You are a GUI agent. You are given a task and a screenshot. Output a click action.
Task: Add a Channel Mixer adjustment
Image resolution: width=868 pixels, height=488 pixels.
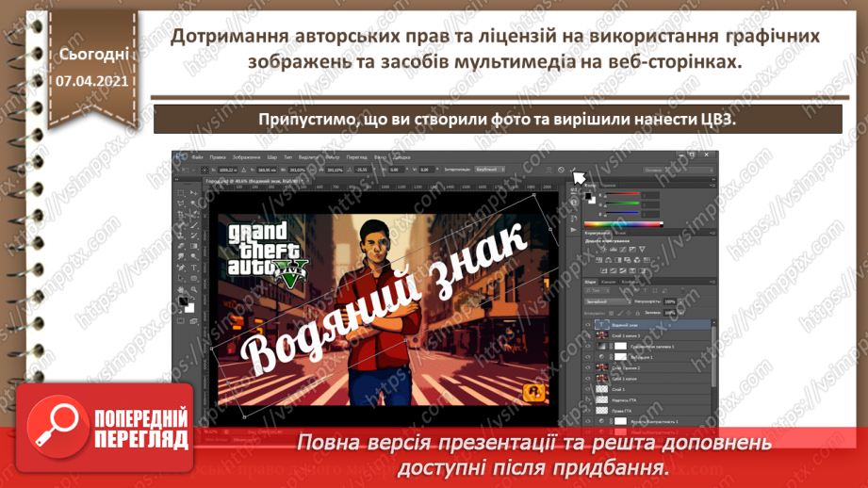(x=637, y=260)
